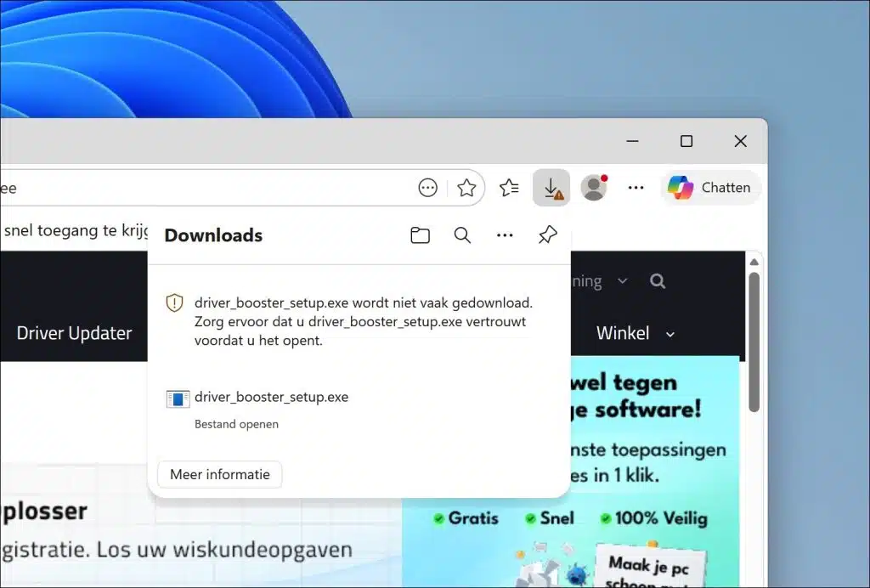Click the page scrollbar thumb
Viewport: 870px width, 588px height.
(754, 342)
